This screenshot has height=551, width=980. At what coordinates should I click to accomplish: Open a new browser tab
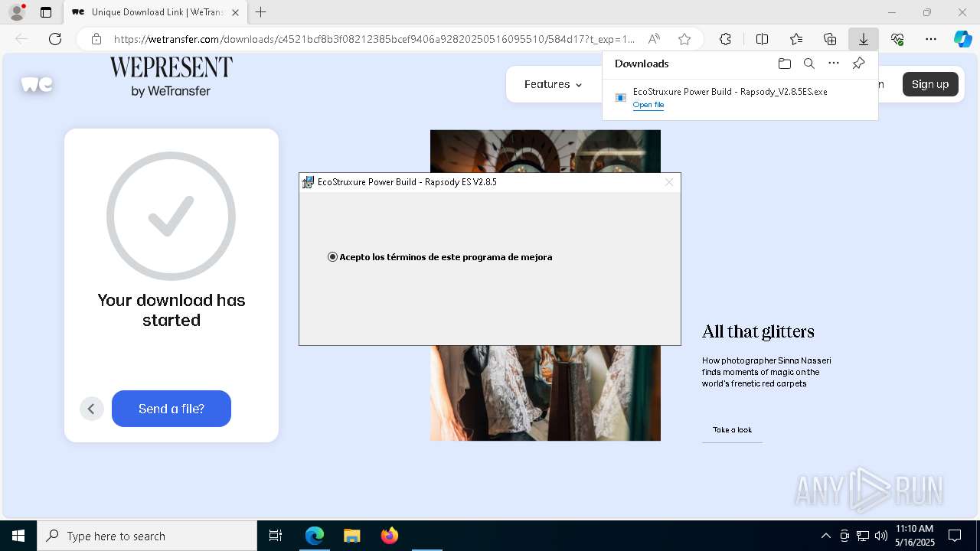[261, 12]
